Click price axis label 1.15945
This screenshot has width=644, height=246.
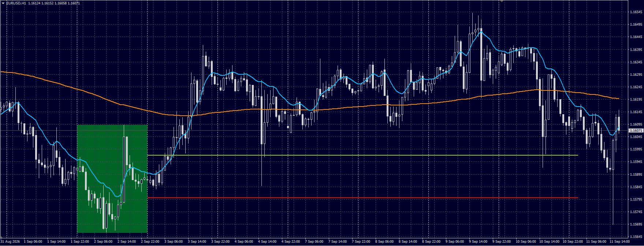[636, 161]
